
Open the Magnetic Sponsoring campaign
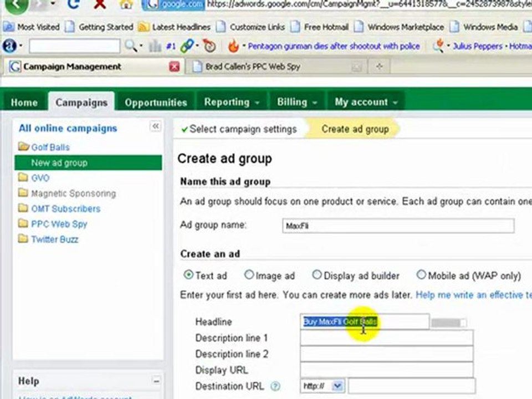(x=73, y=193)
